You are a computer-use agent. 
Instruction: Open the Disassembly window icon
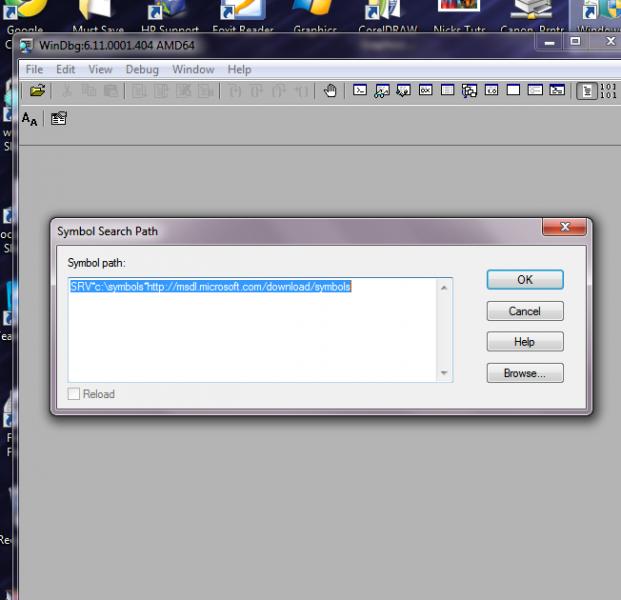pyautogui.click(x=491, y=90)
